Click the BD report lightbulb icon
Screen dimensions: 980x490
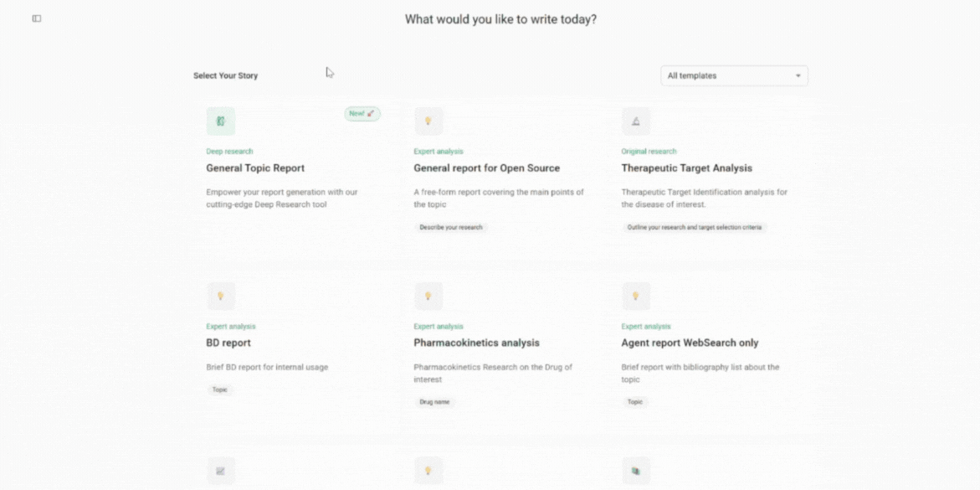pyautogui.click(x=221, y=296)
